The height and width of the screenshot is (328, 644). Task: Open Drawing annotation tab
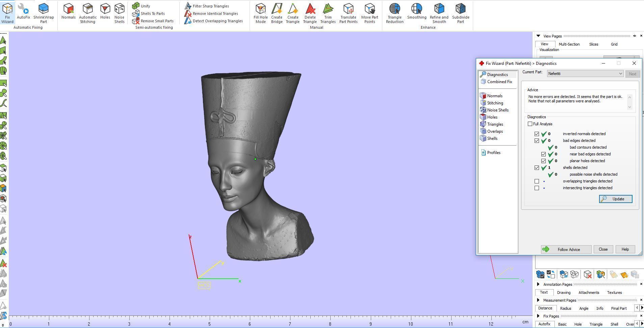(x=564, y=293)
